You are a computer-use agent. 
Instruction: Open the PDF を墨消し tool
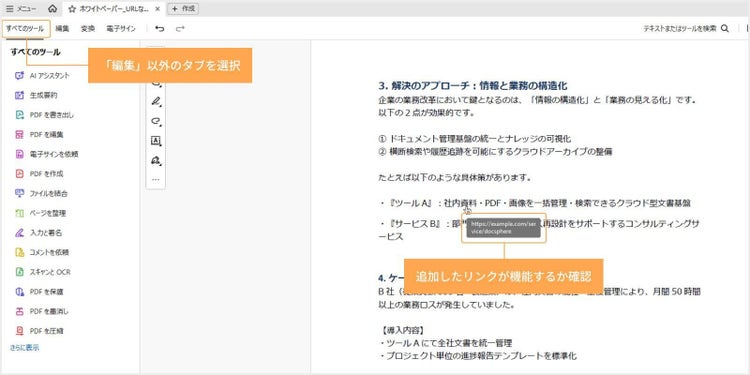coord(42,311)
